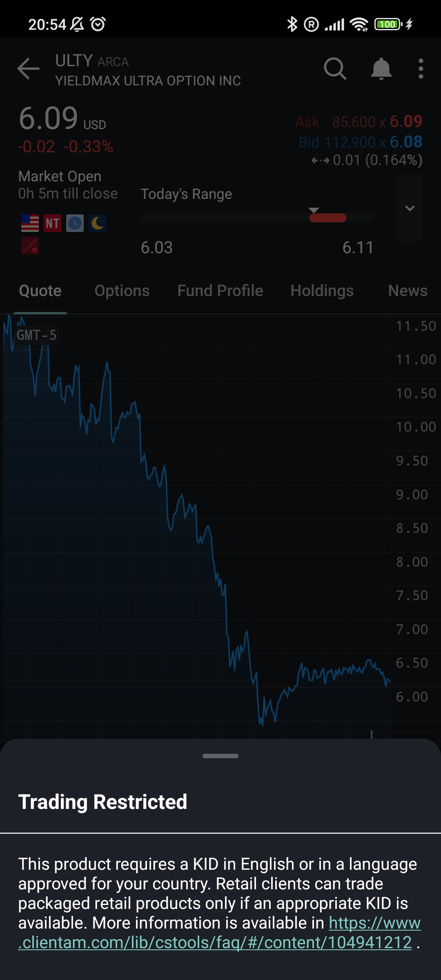Viewport: 441px width, 980px height.
Task: Tap the US flag icon
Action: pyautogui.click(x=30, y=223)
